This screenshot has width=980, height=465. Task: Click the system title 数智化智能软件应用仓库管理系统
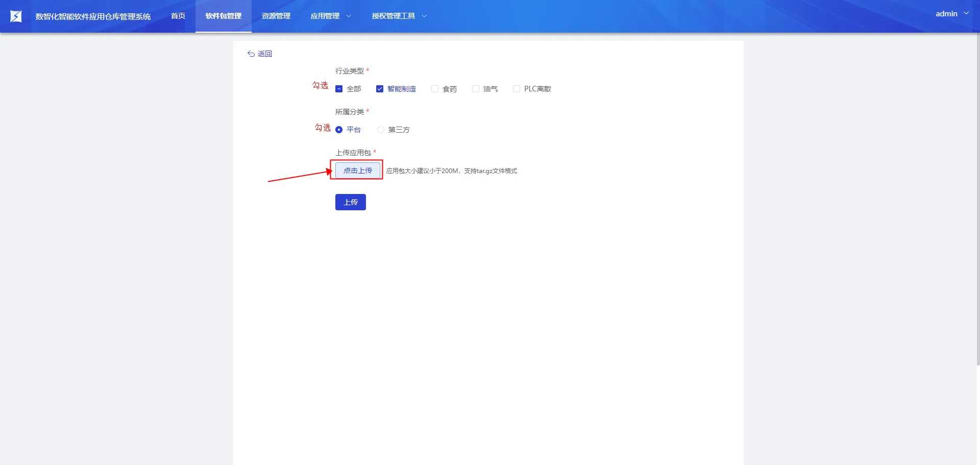click(93, 16)
